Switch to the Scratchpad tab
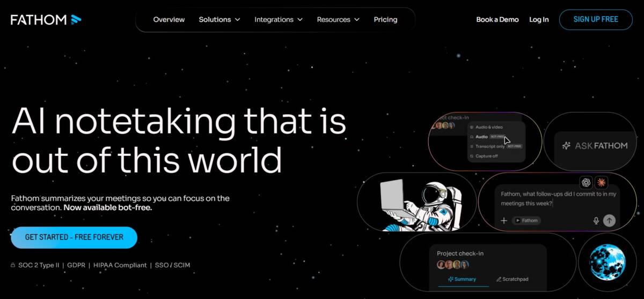Image resolution: width=644 pixels, height=299 pixels. coord(512,279)
